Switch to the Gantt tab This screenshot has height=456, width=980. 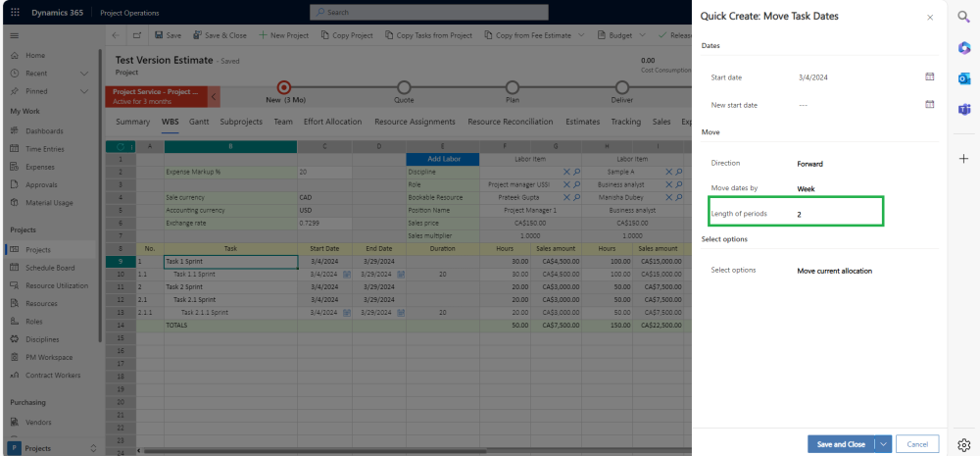tap(199, 122)
